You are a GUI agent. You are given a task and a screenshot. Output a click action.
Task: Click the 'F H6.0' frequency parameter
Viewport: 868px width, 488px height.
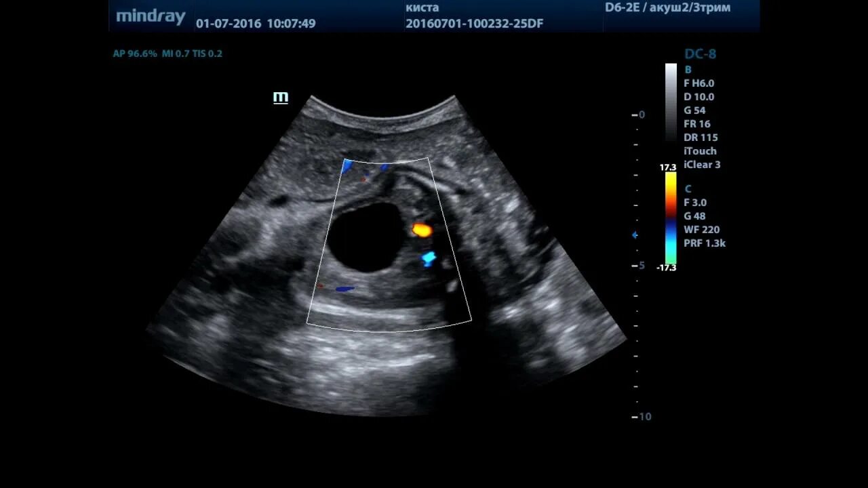pyautogui.click(x=699, y=83)
